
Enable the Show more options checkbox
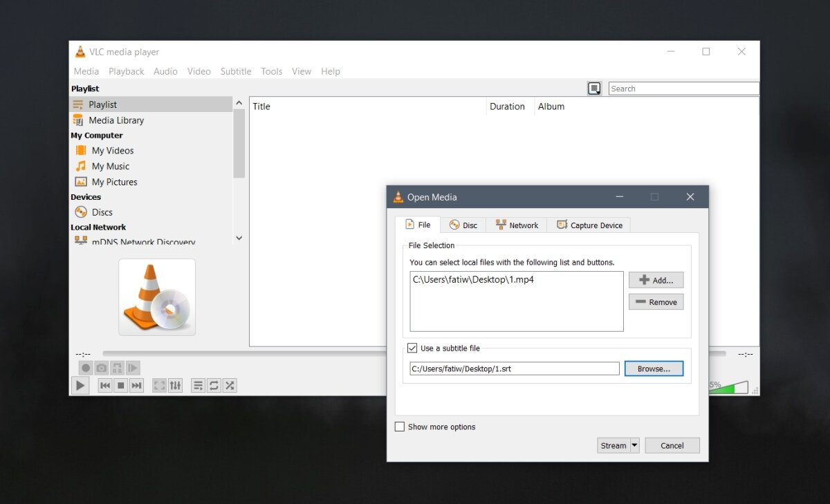400,427
